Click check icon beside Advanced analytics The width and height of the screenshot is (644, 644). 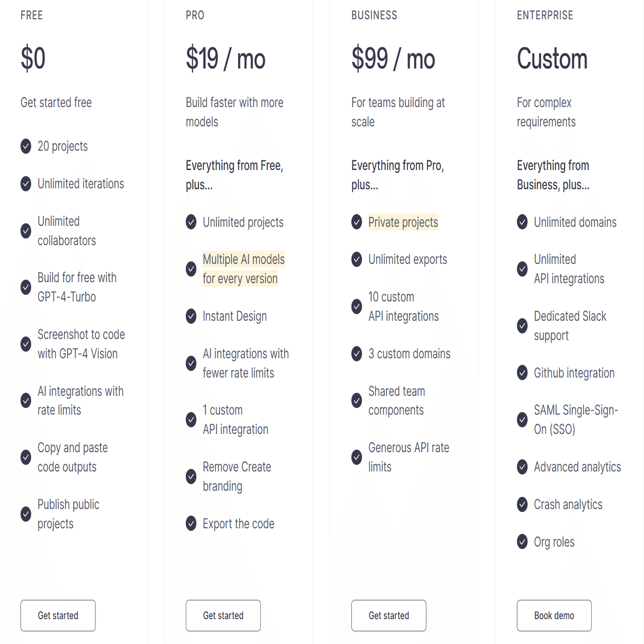click(x=522, y=467)
